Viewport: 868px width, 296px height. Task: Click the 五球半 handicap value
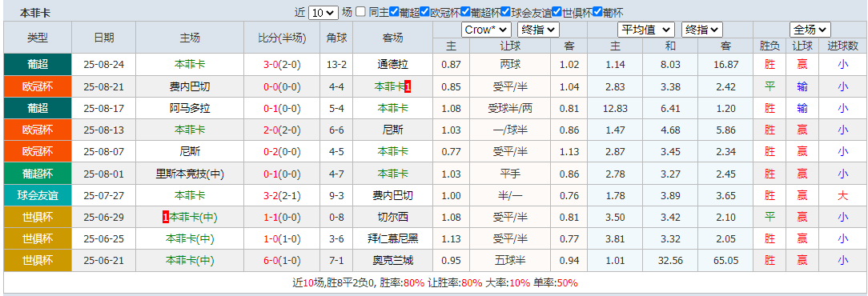pyautogui.click(x=510, y=261)
